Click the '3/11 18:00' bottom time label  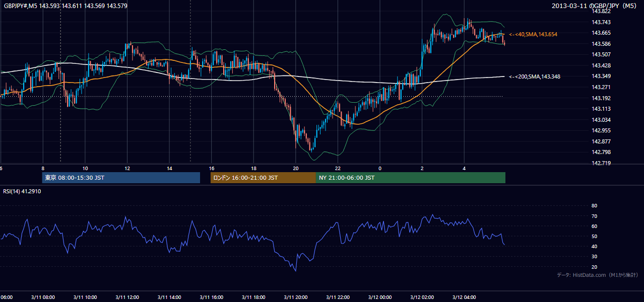pos(253,297)
